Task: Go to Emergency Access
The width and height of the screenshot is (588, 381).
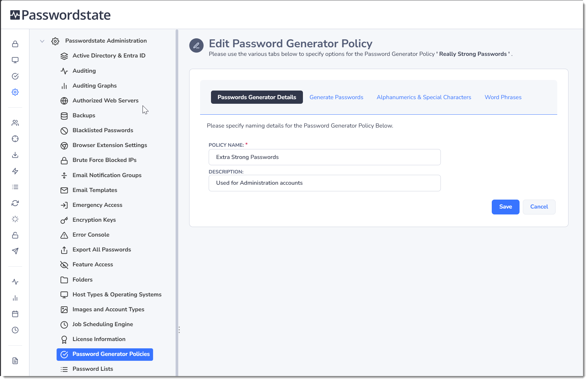Action: point(98,205)
